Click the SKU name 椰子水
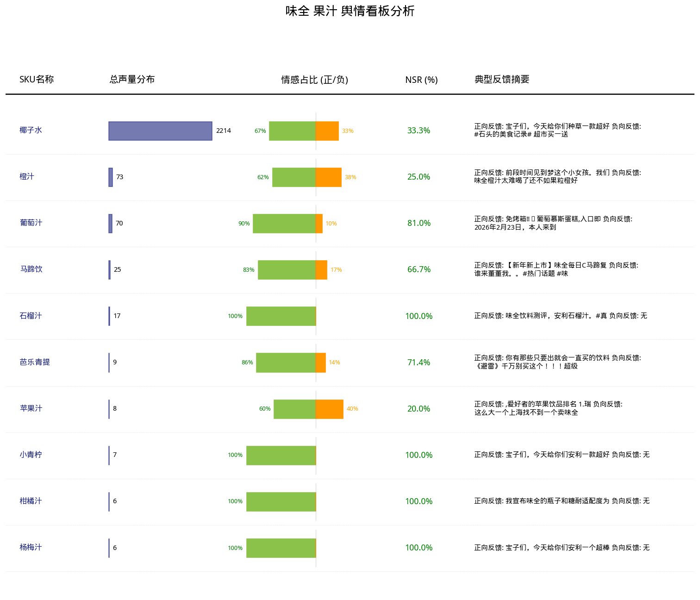The image size is (700, 600). [x=31, y=130]
